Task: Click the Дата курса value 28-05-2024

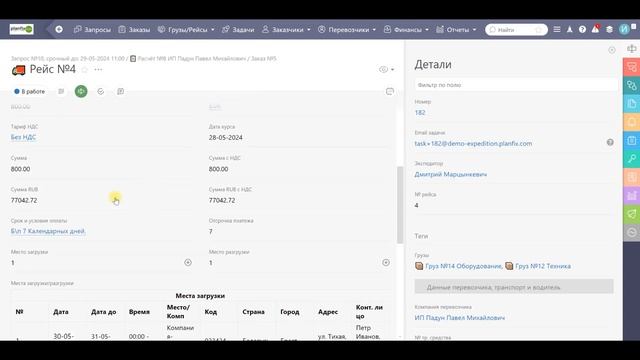Action: pyautogui.click(x=226, y=138)
